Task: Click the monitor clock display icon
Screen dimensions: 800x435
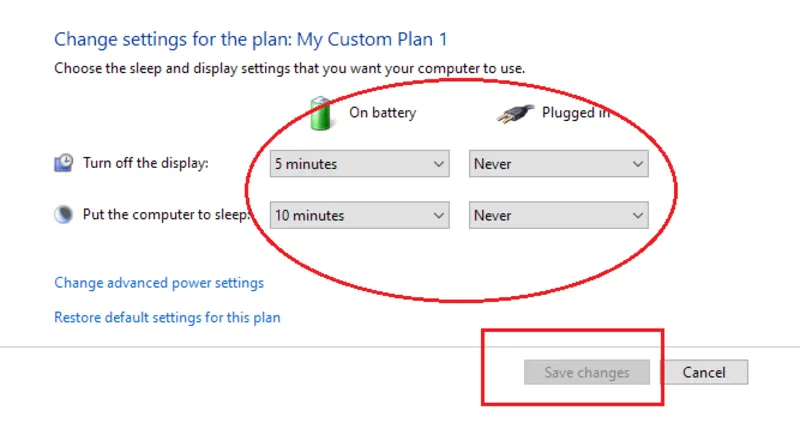Action: (x=64, y=163)
